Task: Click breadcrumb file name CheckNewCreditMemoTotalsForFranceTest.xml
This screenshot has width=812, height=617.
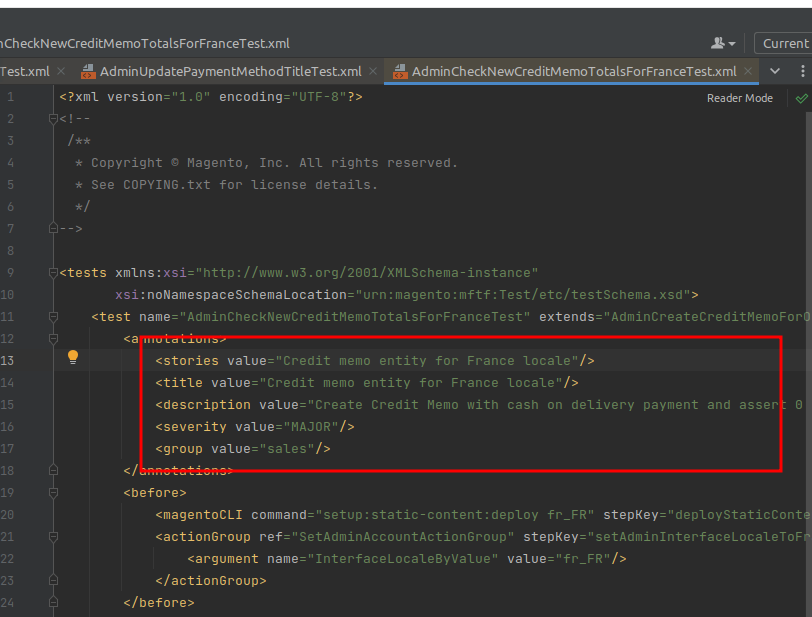Action: pyautogui.click(x=145, y=44)
